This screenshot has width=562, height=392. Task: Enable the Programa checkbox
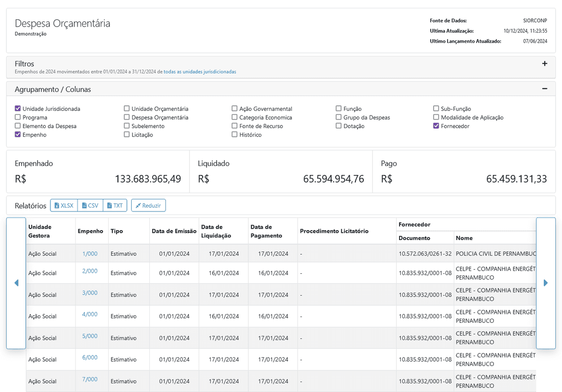point(18,117)
